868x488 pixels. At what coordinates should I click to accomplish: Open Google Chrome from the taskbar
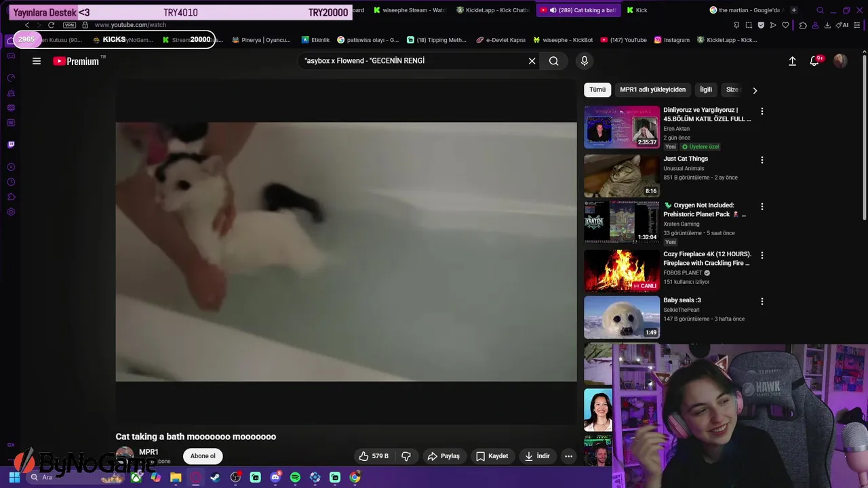click(355, 478)
